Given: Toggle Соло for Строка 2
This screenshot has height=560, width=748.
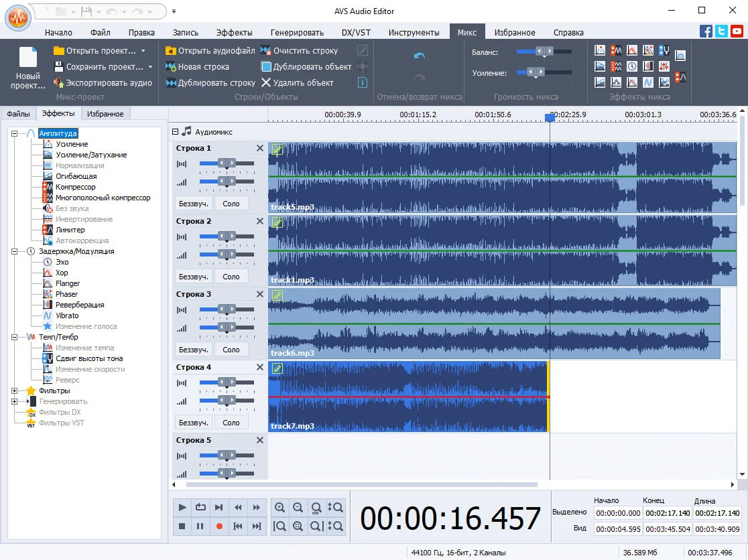Looking at the screenshot, I should coord(231,276).
